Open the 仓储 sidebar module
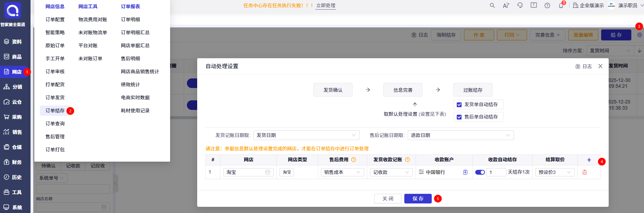This screenshot has height=213, width=644. (13, 147)
